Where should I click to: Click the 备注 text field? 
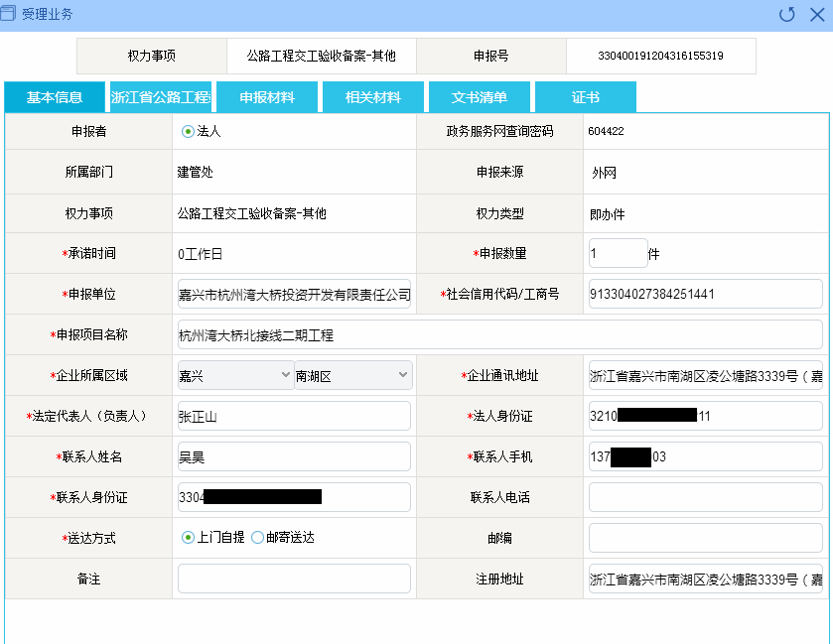pyautogui.click(x=294, y=579)
